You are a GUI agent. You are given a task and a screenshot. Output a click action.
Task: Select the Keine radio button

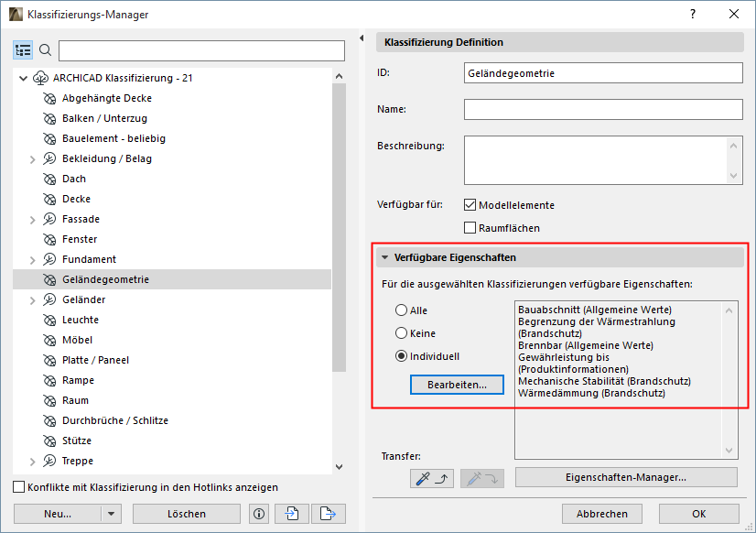point(401,332)
